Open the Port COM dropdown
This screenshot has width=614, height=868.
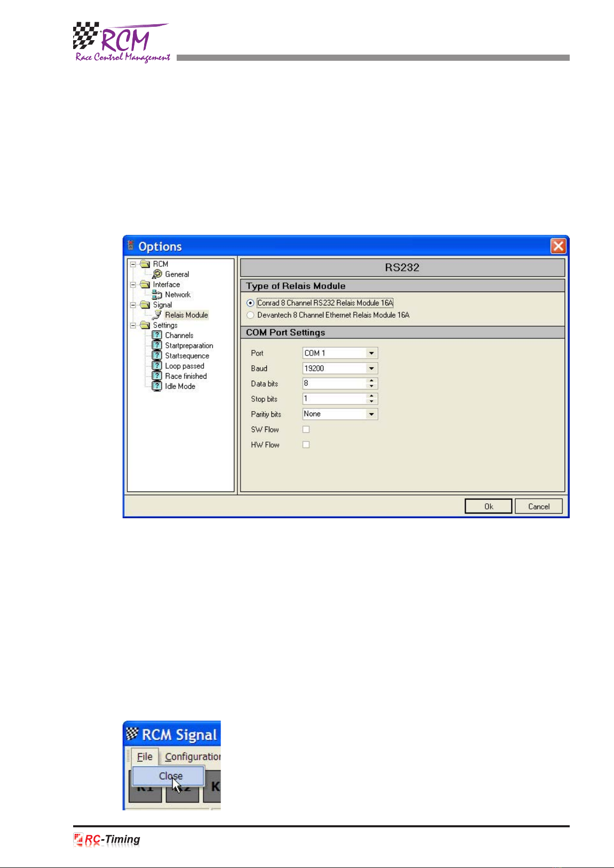371,353
